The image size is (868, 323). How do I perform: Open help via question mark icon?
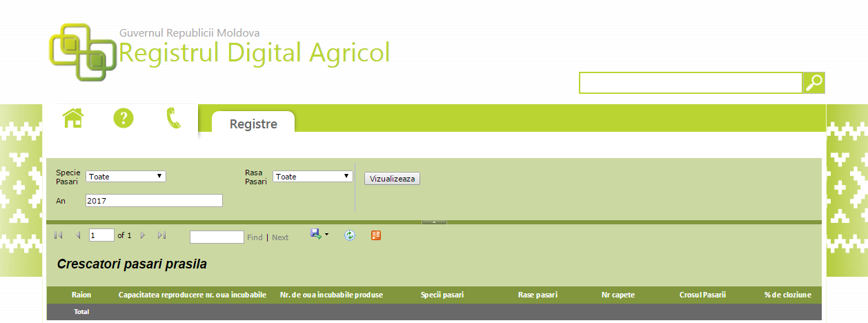(x=124, y=119)
